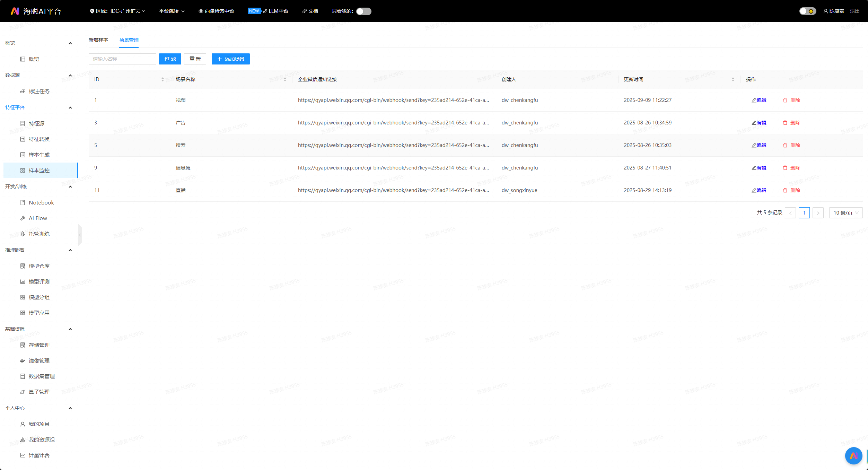Open the 10 条/页 page size dropdown
This screenshot has width=868, height=470.
point(845,213)
